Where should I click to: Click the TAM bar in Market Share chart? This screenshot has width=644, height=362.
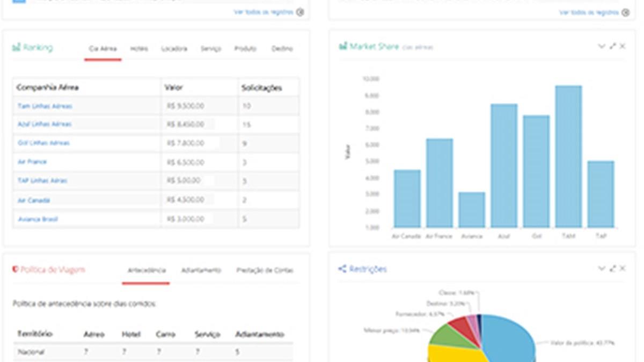pos(568,157)
